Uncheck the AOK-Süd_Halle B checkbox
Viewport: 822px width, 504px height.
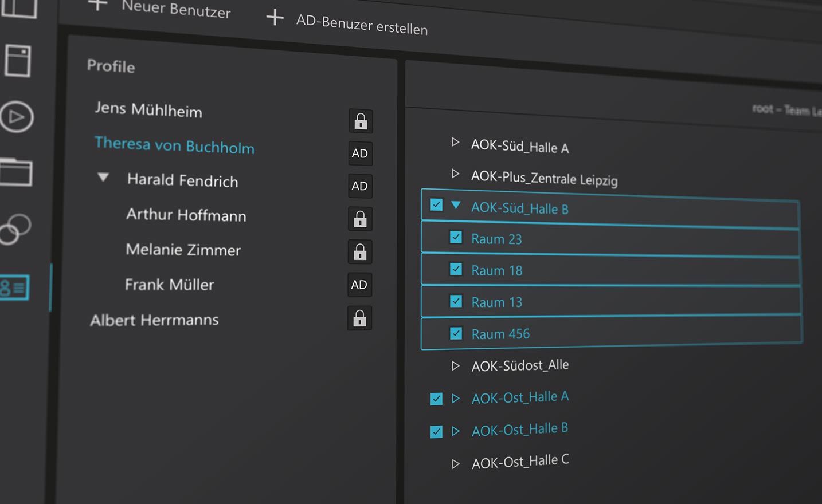click(x=436, y=204)
